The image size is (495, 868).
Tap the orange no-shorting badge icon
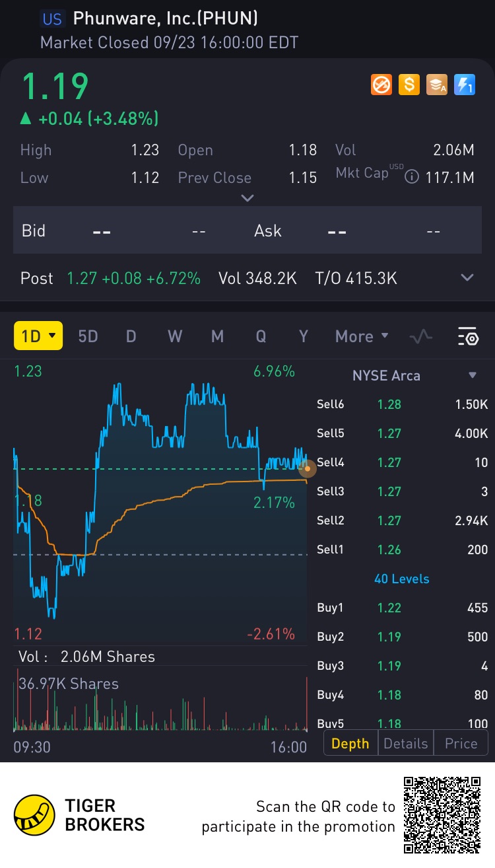[x=381, y=85]
